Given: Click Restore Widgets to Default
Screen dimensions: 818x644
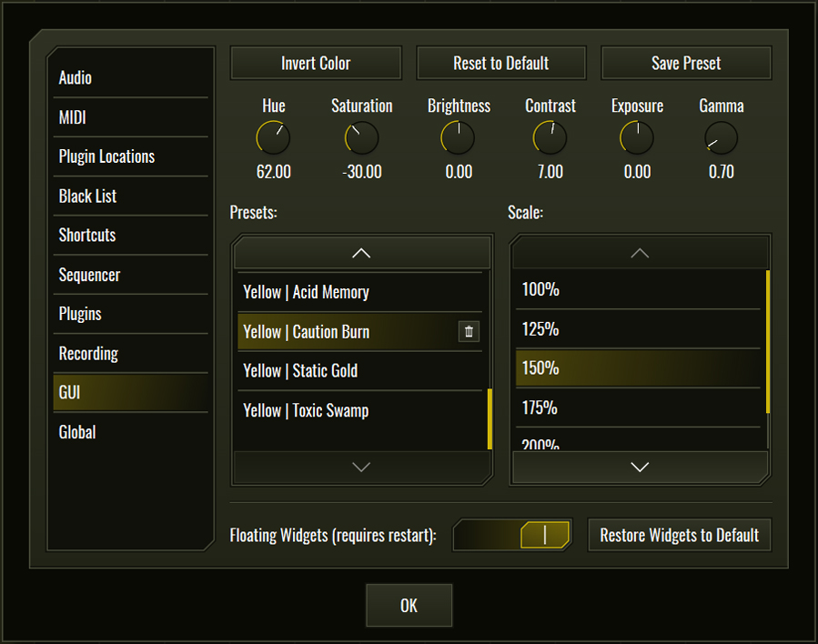Looking at the screenshot, I should 679,535.
